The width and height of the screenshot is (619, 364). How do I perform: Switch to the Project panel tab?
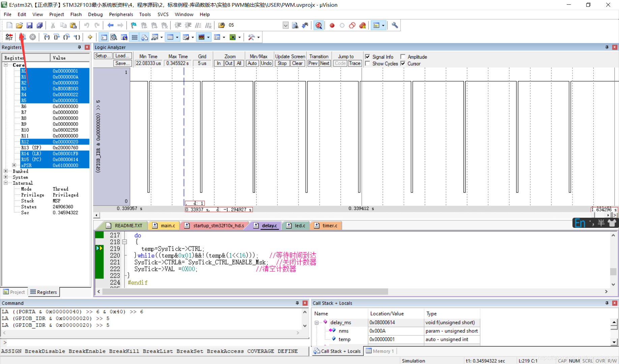click(x=14, y=292)
